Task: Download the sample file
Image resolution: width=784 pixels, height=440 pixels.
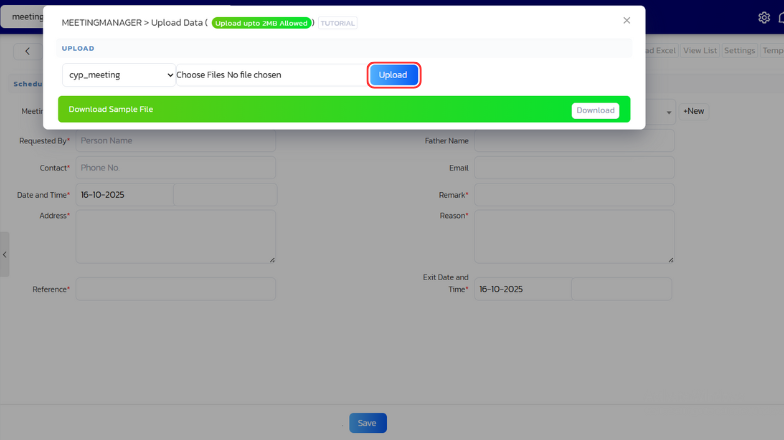Action: (595, 110)
